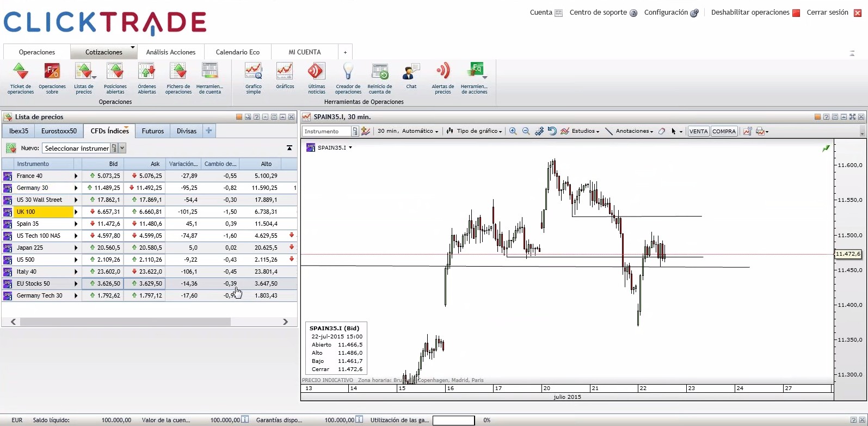Open Seleccionar instrumento dropdown arrow
The width and height of the screenshot is (868, 426).
(122, 148)
